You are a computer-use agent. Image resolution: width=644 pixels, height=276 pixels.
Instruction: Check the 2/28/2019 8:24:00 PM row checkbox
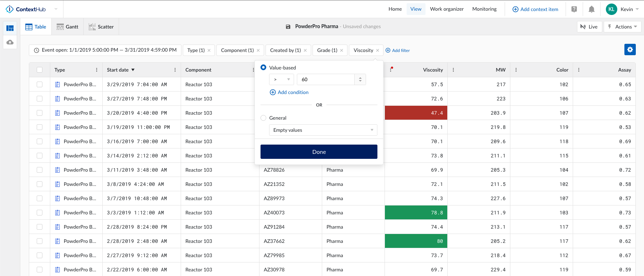coord(40,227)
